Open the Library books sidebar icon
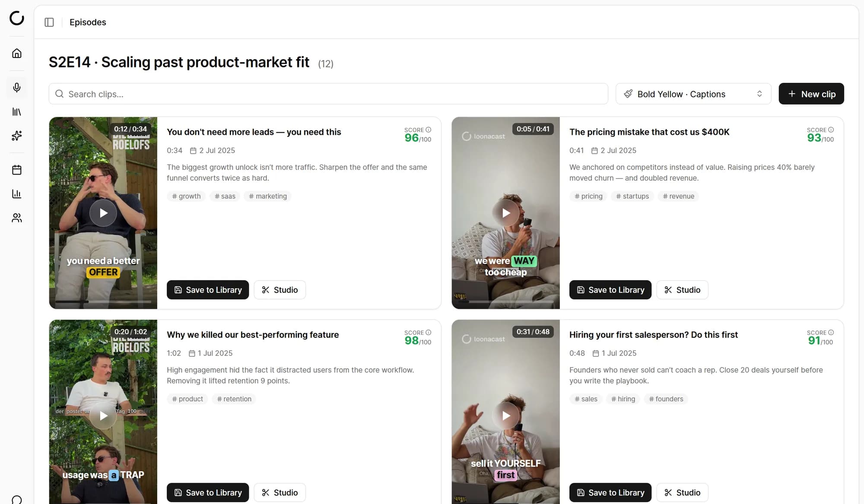Image resolution: width=864 pixels, height=504 pixels. click(x=17, y=112)
